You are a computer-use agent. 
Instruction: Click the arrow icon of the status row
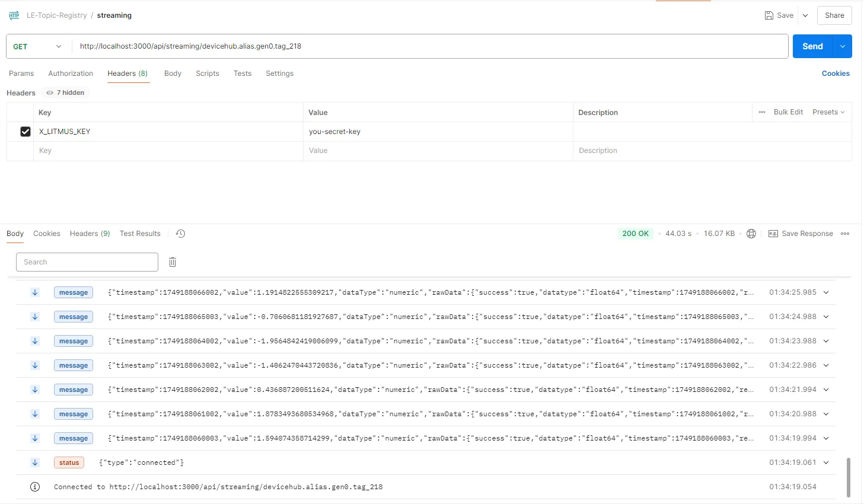[x=35, y=462]
